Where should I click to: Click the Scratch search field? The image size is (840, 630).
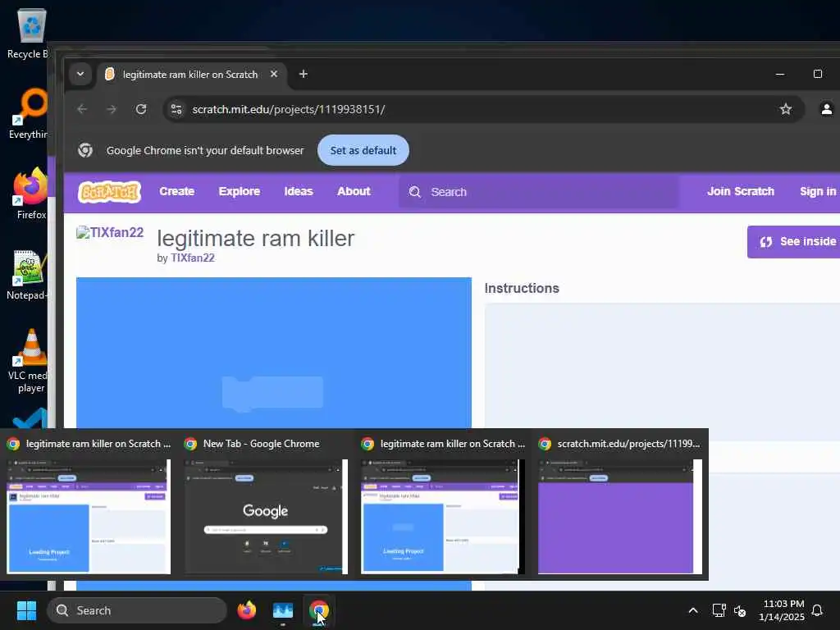point(538,192)
